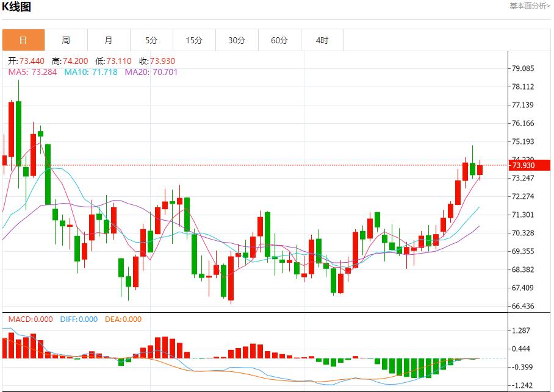Click the MA5 indicator label
The width and height of the screenshot is (554, 392).
[33, 72]
